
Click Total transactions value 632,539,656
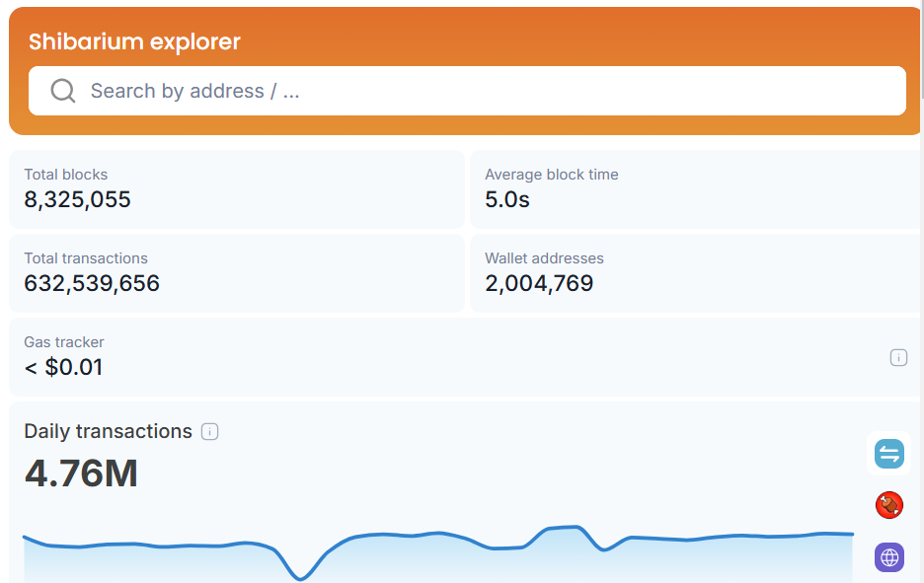click(x=92, y=283)
